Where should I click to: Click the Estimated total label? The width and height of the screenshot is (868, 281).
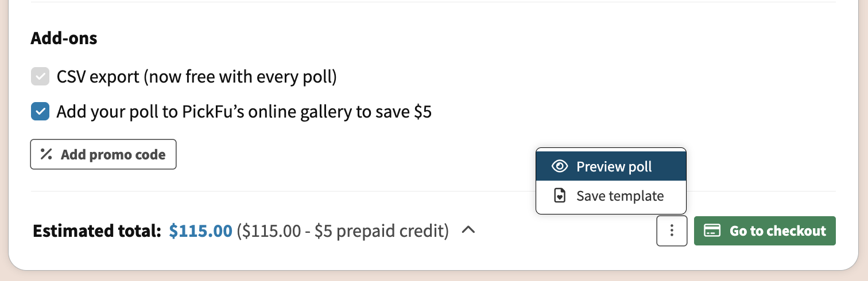[x=97, y=231]
